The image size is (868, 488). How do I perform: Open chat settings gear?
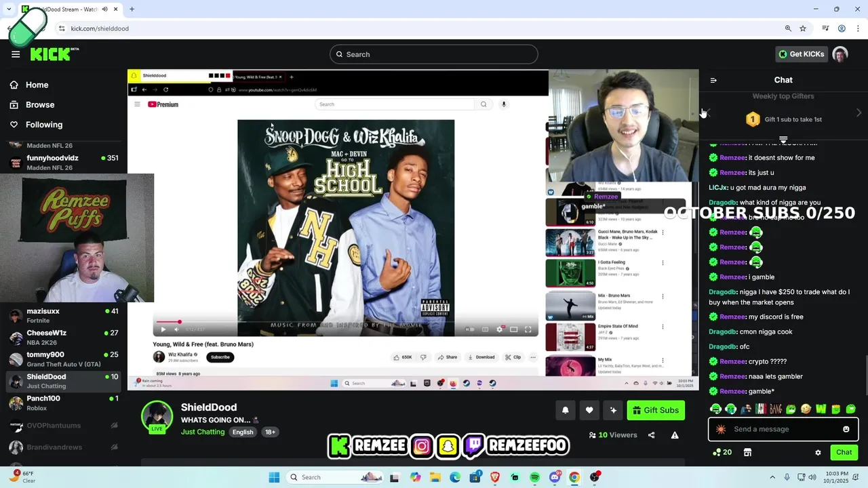coord(818,452)
